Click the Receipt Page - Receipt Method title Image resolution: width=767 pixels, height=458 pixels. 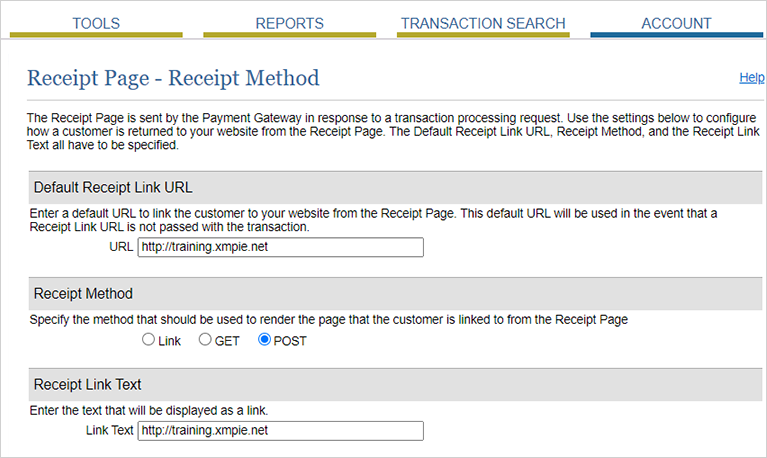tap(173, 78)
